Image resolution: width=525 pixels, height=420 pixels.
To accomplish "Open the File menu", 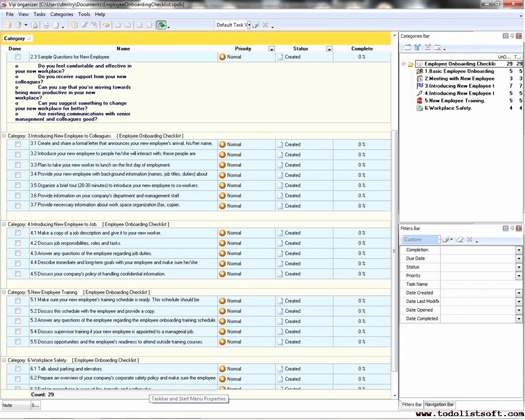I will [10, 14].
